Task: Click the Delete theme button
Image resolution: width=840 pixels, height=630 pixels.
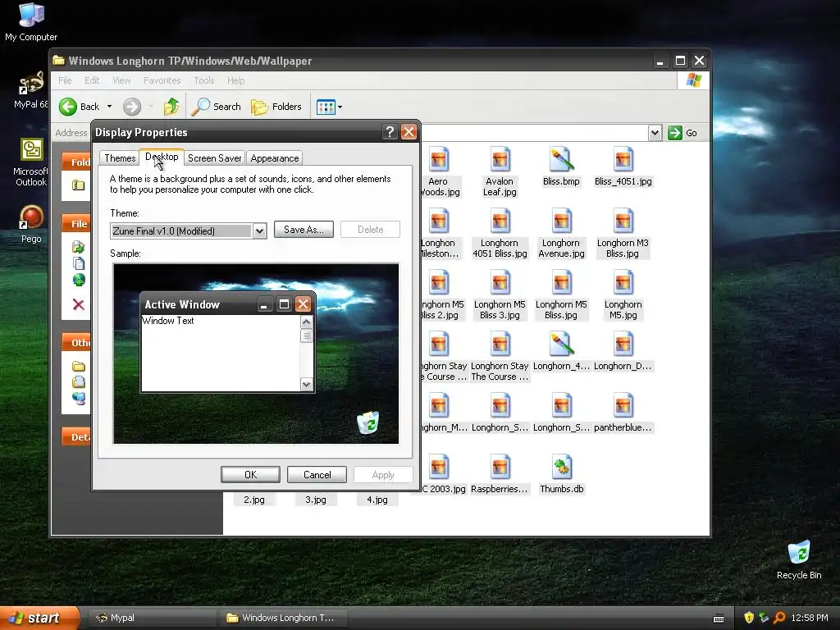Action: [x=370, y=230]
